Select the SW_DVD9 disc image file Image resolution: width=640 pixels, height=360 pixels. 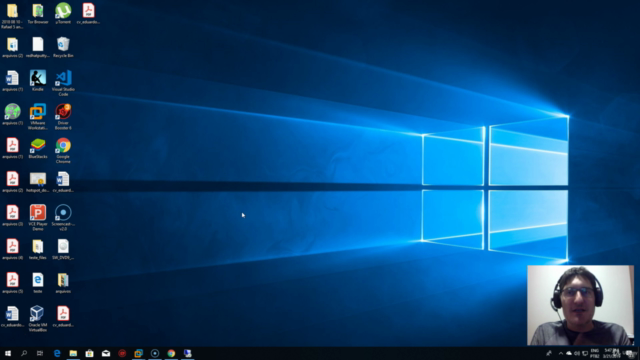click(x=63, y=249)
